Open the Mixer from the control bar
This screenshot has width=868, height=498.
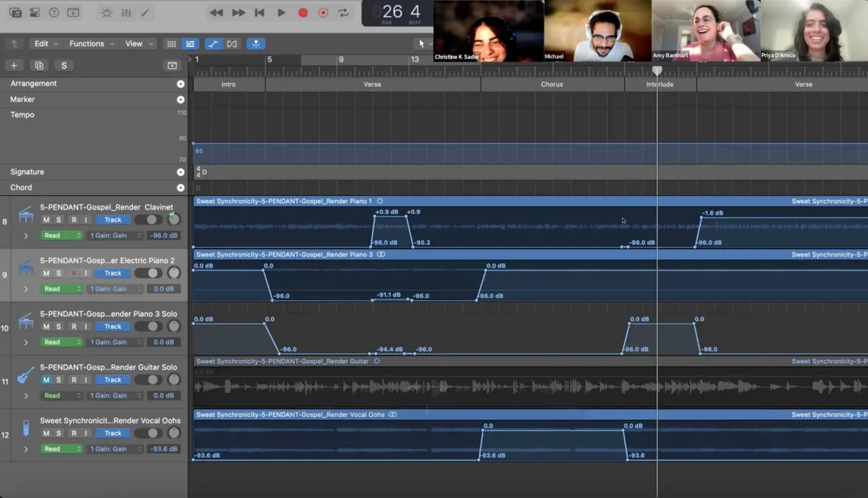[126, 12]
